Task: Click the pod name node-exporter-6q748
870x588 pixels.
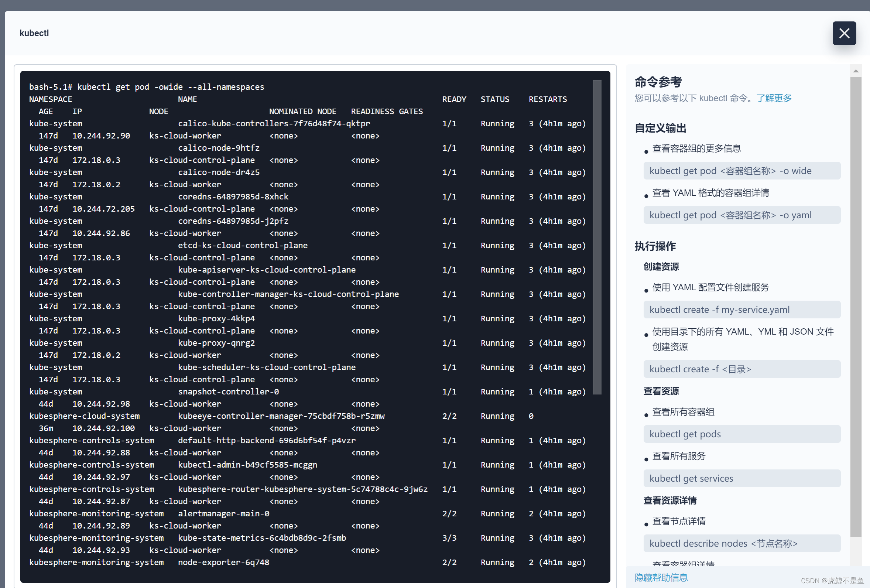Action: [223, 562]
